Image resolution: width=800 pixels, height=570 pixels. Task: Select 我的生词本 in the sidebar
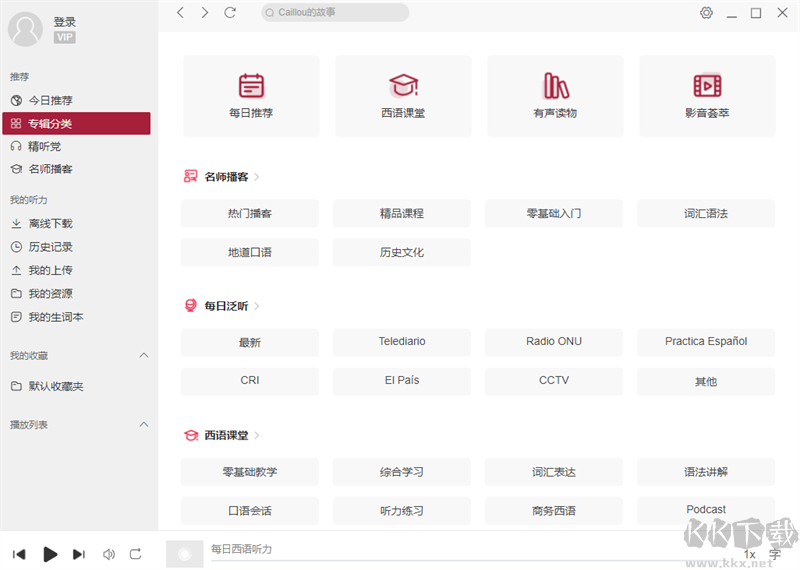[55, 317]
